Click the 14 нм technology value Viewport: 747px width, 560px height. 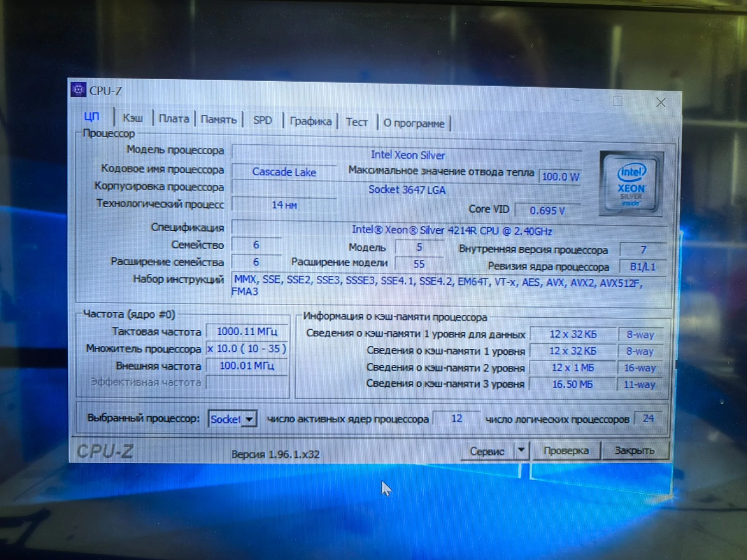pyautogui.click(x=284, y=205)
